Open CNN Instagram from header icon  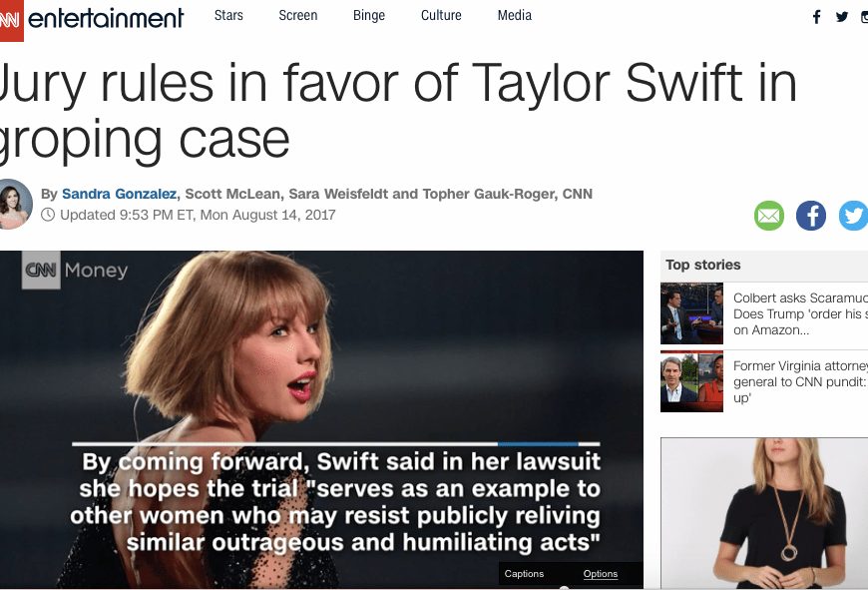click(865, 17)
